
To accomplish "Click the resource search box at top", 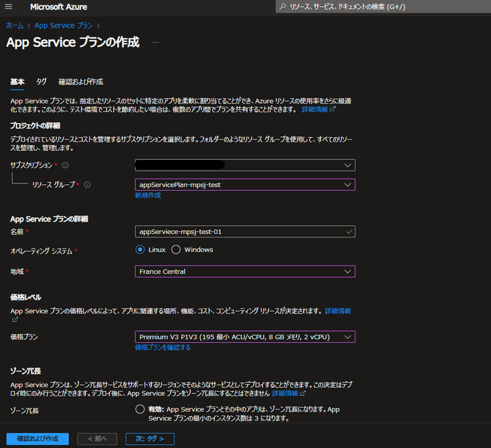I will (x=383, y=7).
